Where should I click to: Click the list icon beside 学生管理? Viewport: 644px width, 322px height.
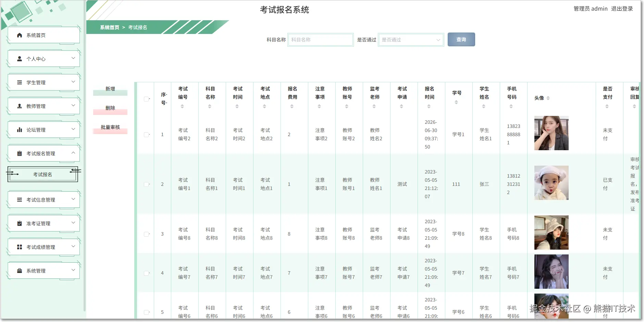20,82
